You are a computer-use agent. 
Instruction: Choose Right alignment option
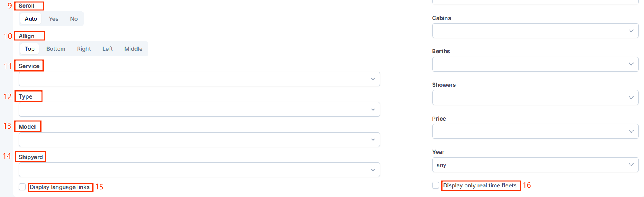pos(84,49)
